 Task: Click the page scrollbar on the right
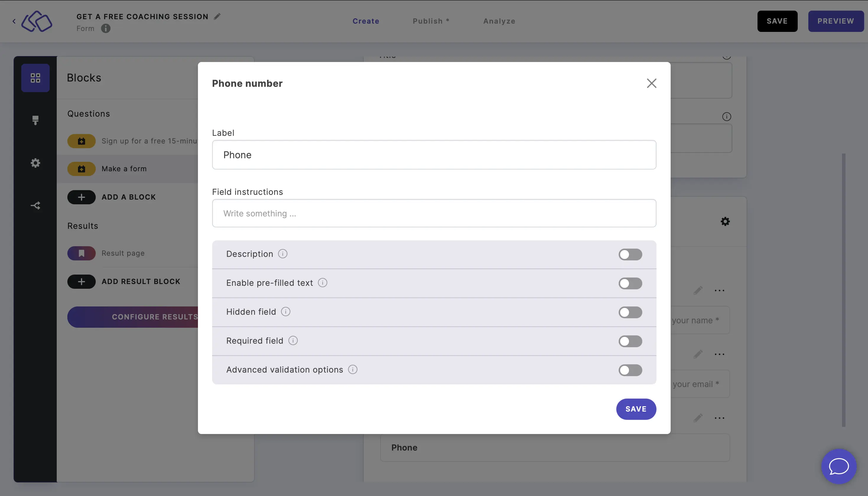(x=843, y=290)
